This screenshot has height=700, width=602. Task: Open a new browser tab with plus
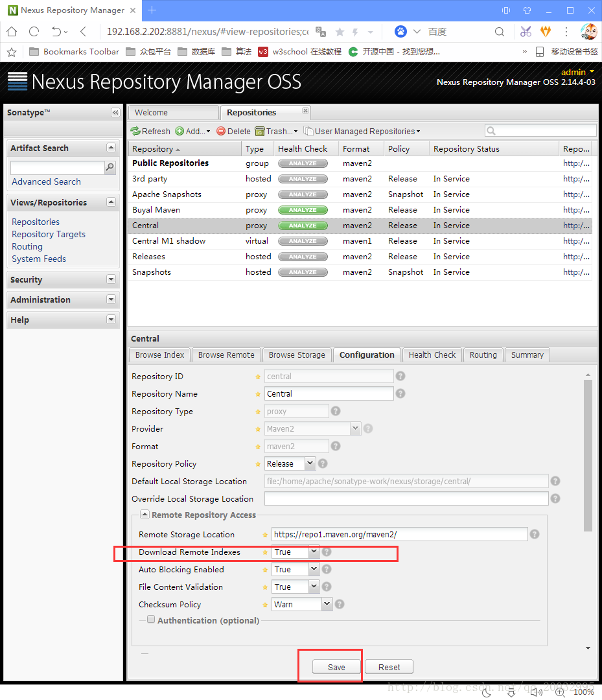click(x=152, y=10)
